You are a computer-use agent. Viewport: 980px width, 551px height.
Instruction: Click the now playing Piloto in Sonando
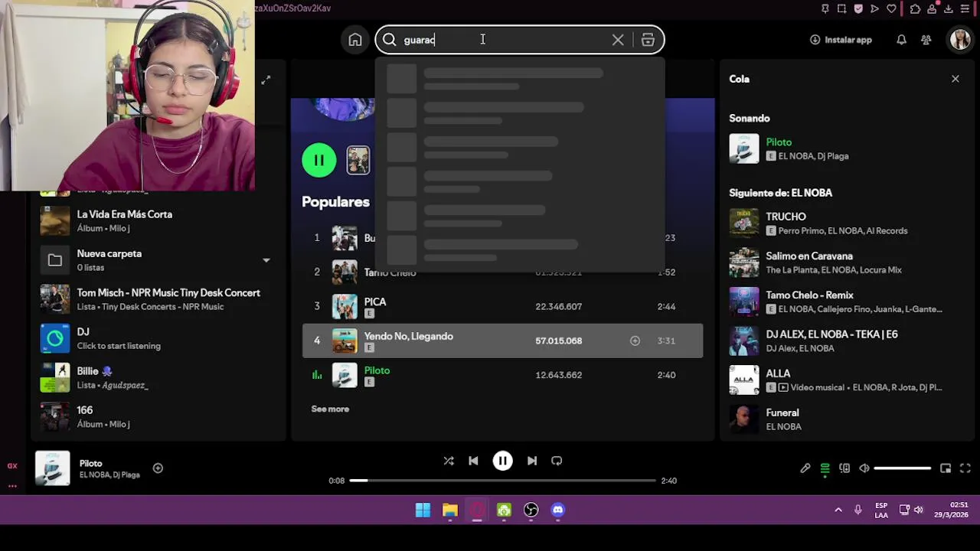(846, 148)
